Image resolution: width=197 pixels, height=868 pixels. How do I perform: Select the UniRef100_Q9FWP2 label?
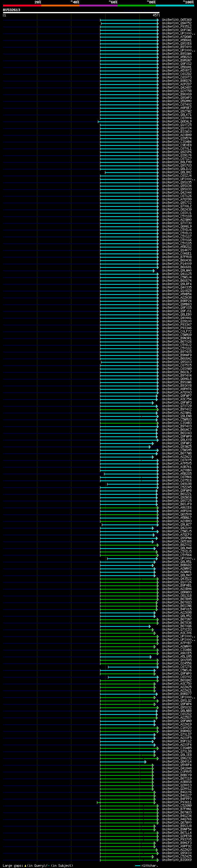(177, 443)
